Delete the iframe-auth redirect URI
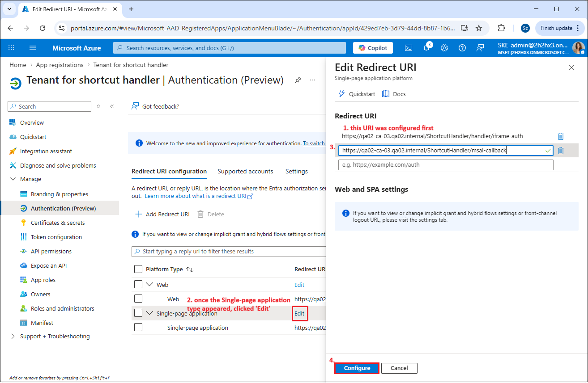The width and height of the screenshot is (588, 383). [x=561, y=136]
